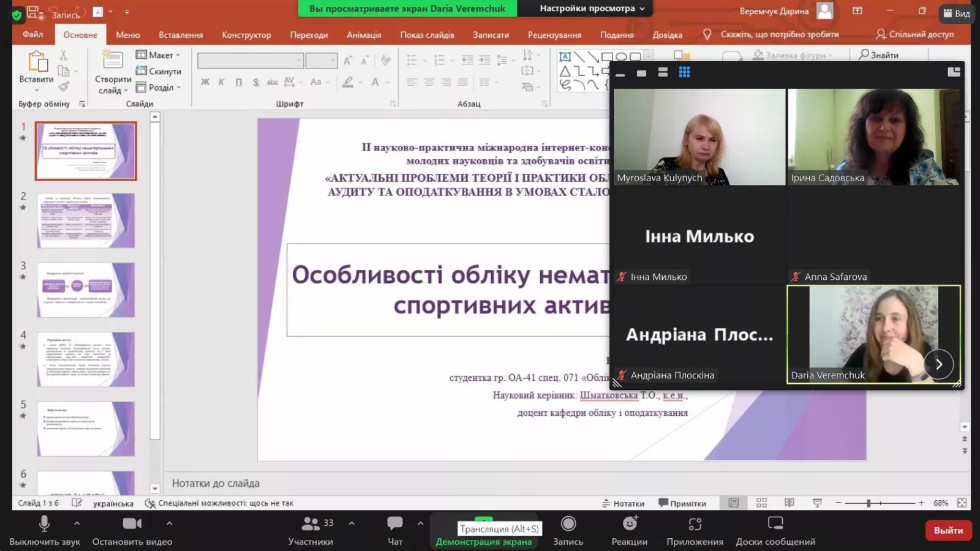980x551 pixels.
Task: Click the red Выйти button
Action: [x=948, y=530]
